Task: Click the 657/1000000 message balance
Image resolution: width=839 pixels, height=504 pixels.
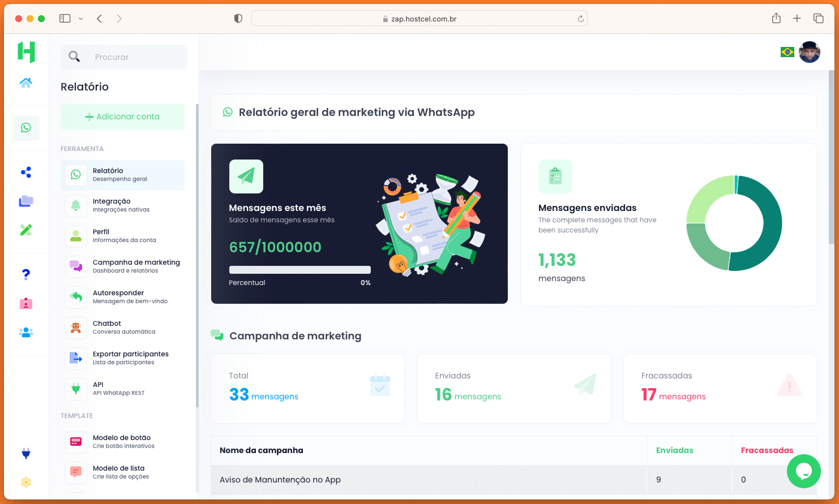Action: [x=275, y=247]
